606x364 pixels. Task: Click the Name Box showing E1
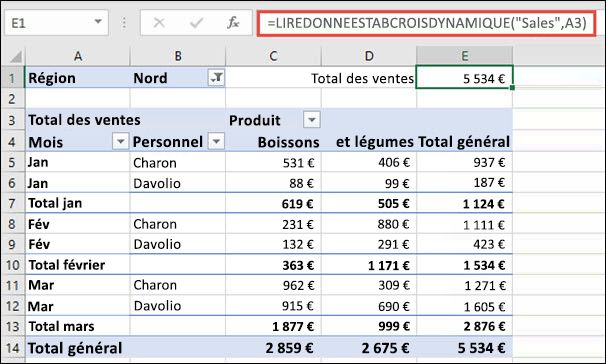coord(56,23)
